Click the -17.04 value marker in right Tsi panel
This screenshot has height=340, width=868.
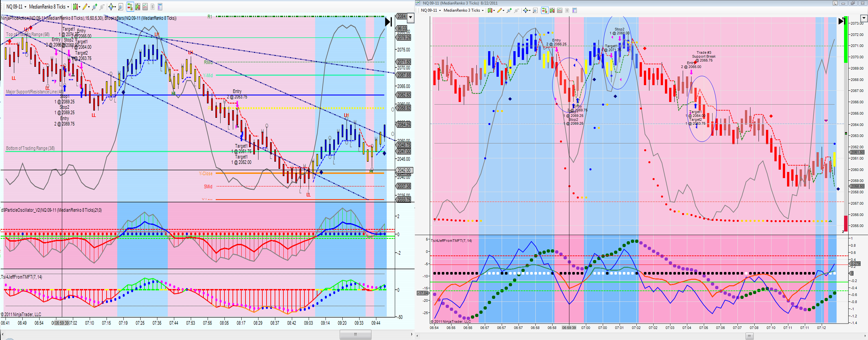point(423,293)
